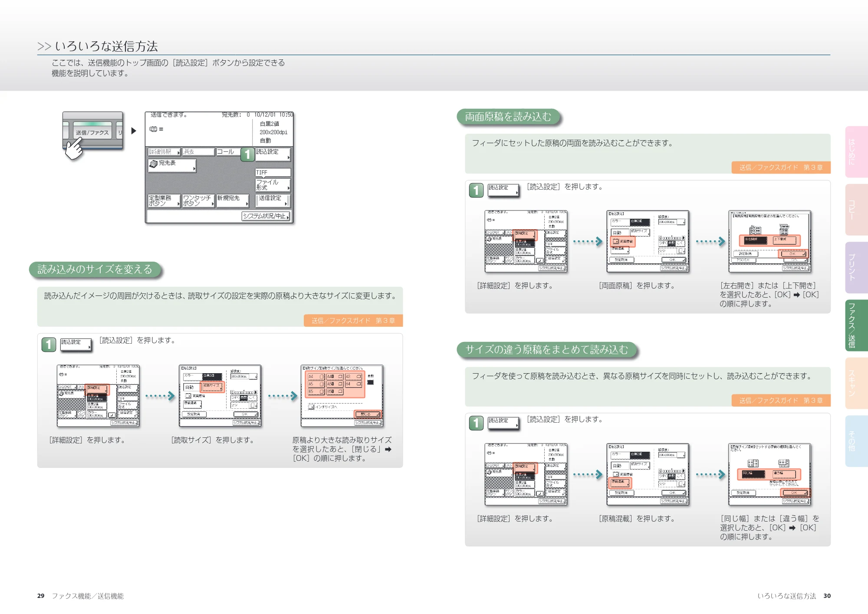Screen dimensions: 868x614
Task: Tap the コール button on the send screen
Action: pos(228,152)
